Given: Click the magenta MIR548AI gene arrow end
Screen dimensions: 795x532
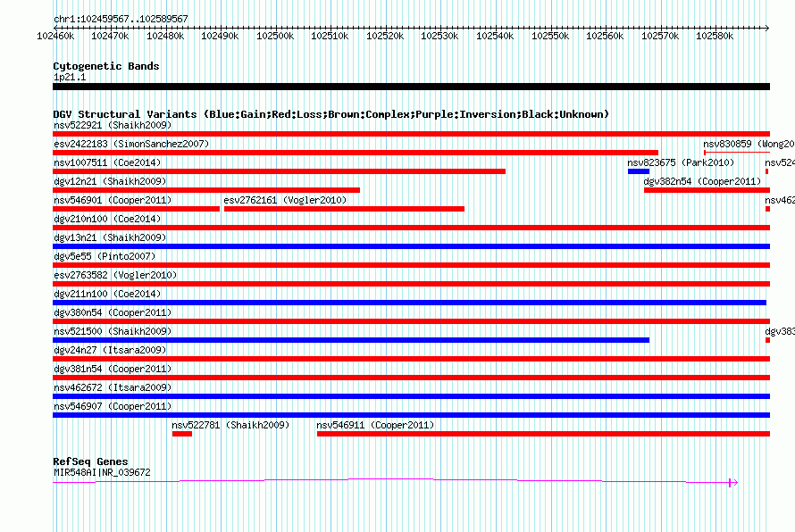Looking at the screenshot, I should [733, 483].
